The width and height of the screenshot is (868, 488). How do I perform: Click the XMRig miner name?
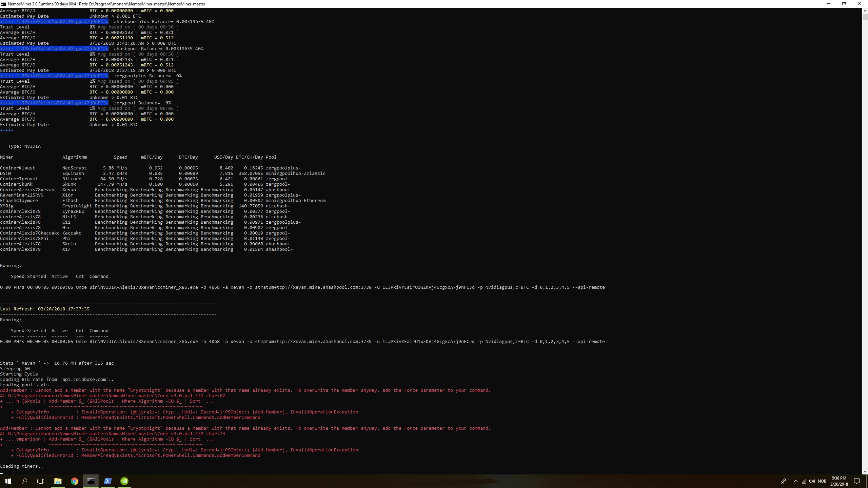tap(7, 206)
